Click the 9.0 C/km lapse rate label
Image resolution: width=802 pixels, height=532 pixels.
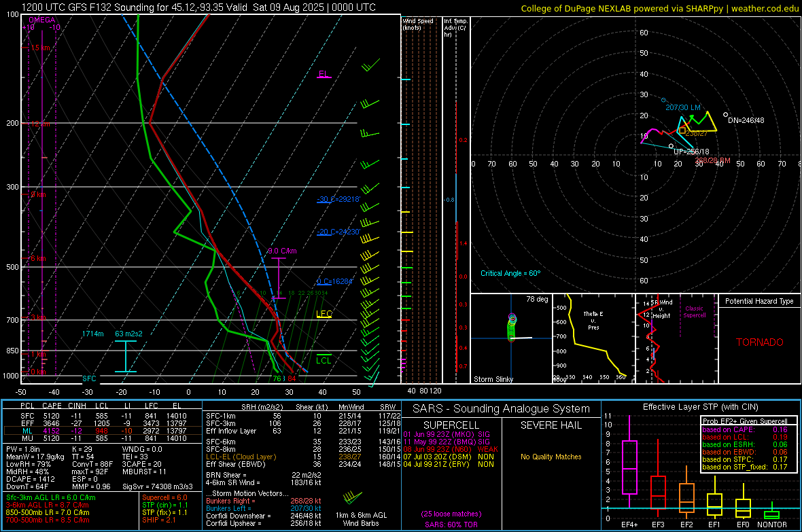[282, 251]
